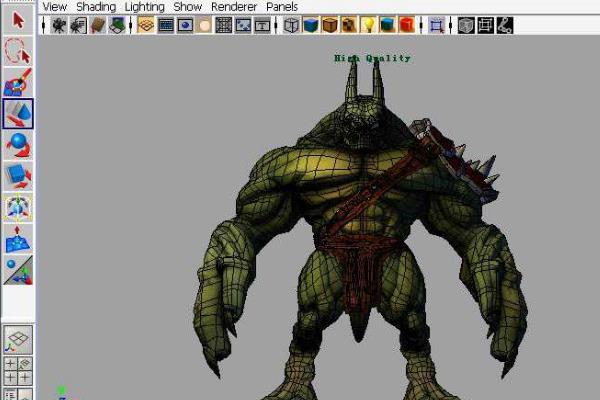
Task: Toggle the Gate Mask circle icon
Action: 204,26
